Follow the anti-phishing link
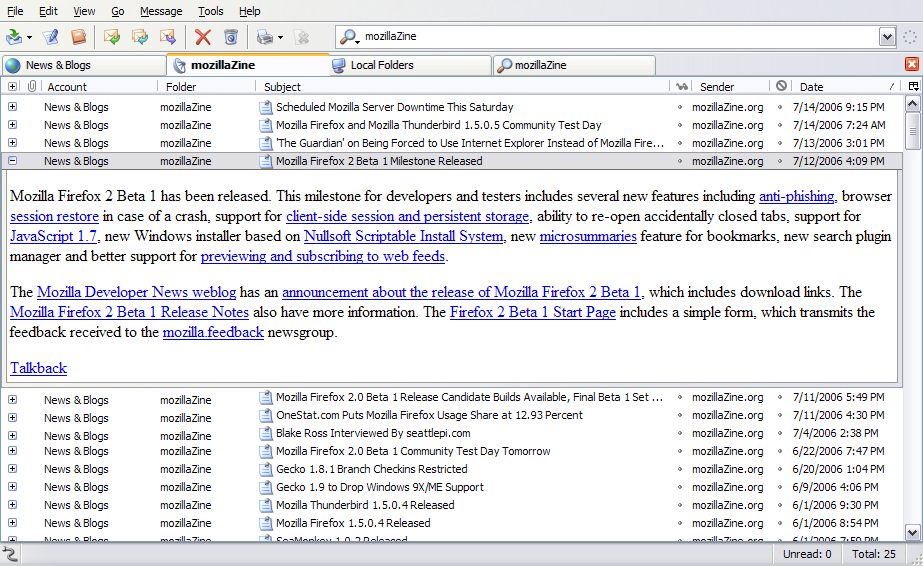 point(797,196)
